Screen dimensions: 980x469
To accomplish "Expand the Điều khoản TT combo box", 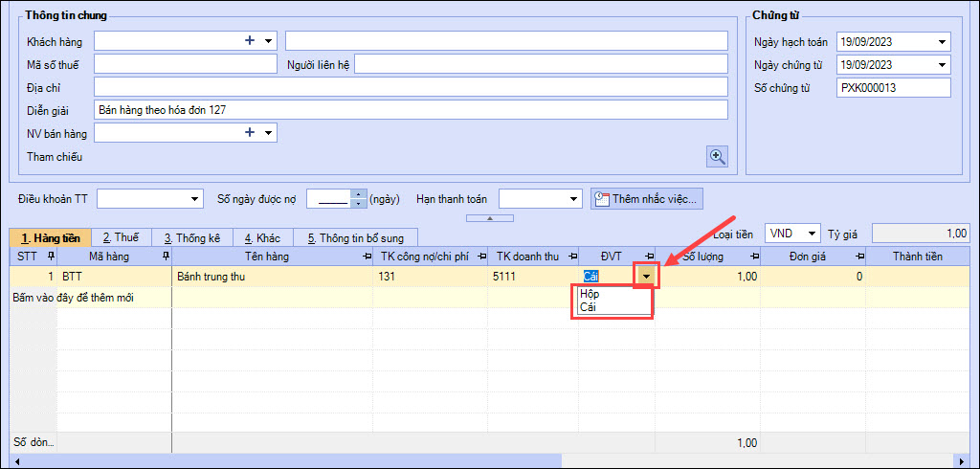I will pos(195,199).
